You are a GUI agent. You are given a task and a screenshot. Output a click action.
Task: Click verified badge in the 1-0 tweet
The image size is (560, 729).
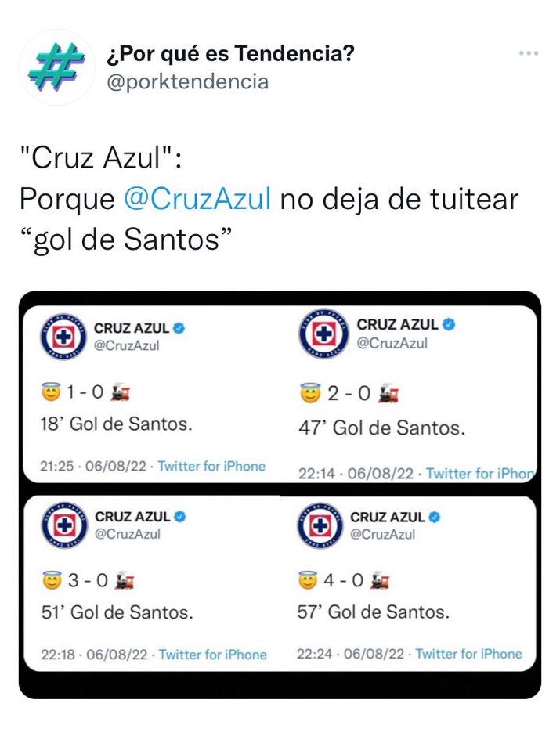pos(179,329)
